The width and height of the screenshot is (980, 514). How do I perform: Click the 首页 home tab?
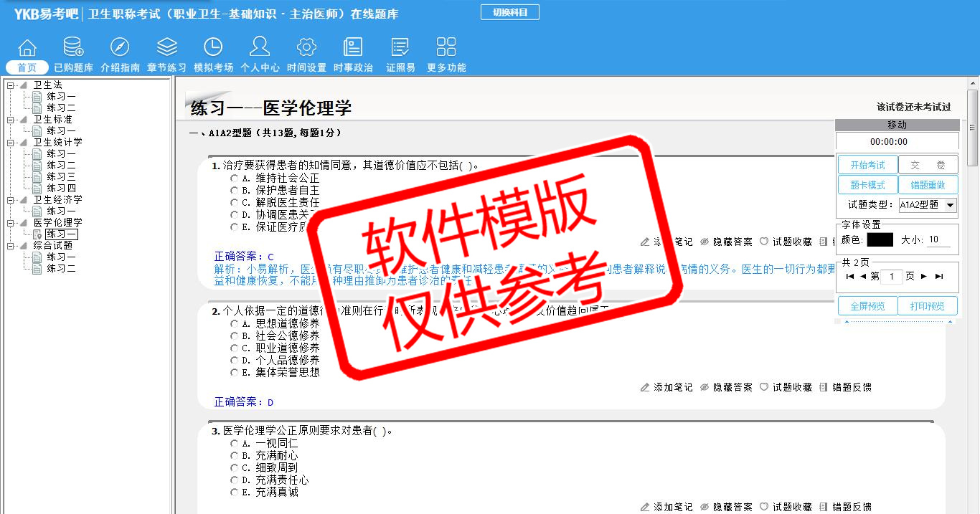pos(27,67)
